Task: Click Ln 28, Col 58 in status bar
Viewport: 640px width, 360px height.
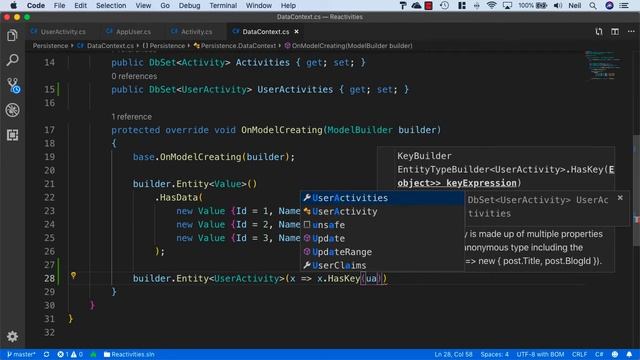Action: coord(453,354)
